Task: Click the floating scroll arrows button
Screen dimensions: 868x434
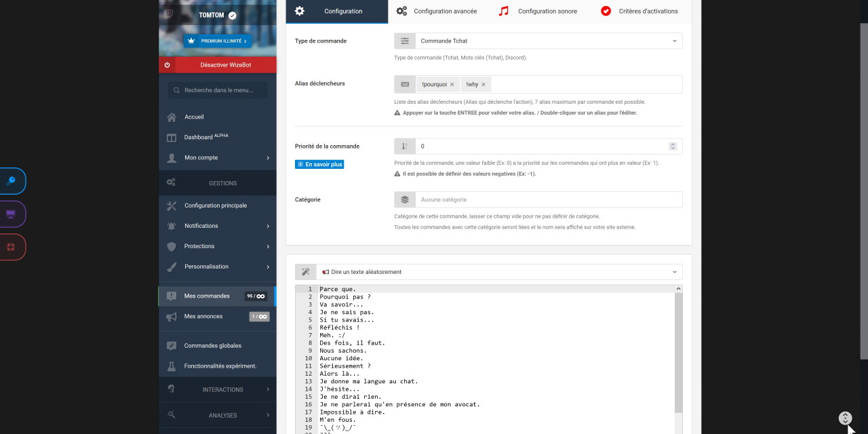Action: pyautogui.click(x=845, y=418)
